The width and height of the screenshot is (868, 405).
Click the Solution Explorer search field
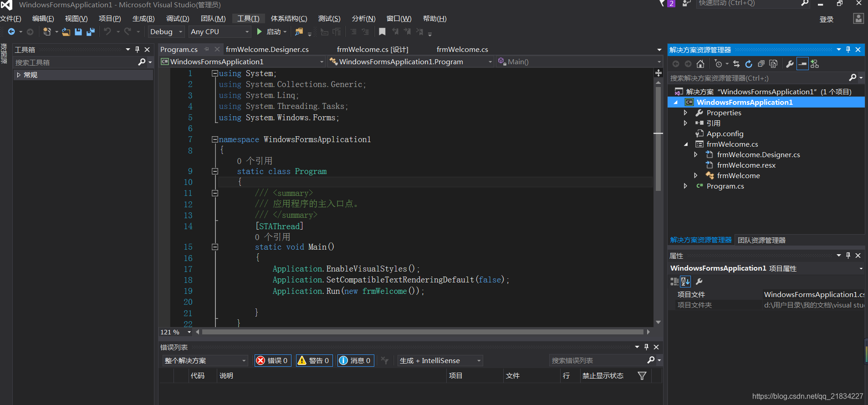(x=758, y=78)
